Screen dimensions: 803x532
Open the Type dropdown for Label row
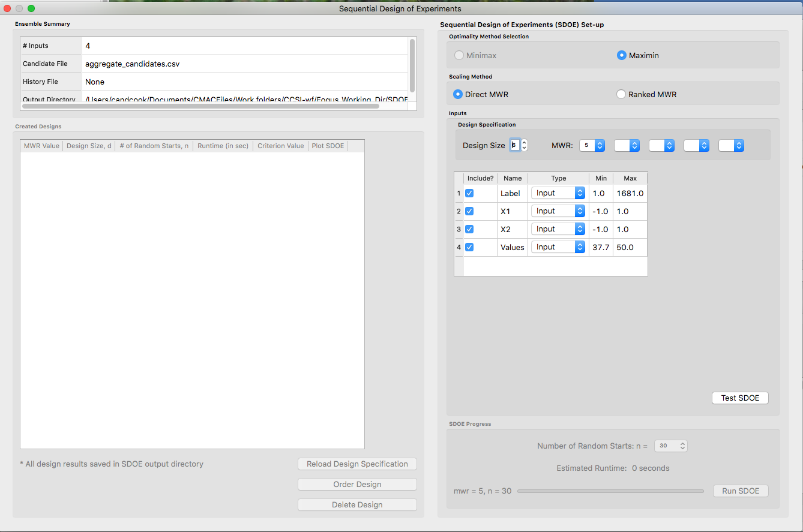(558, 193)
